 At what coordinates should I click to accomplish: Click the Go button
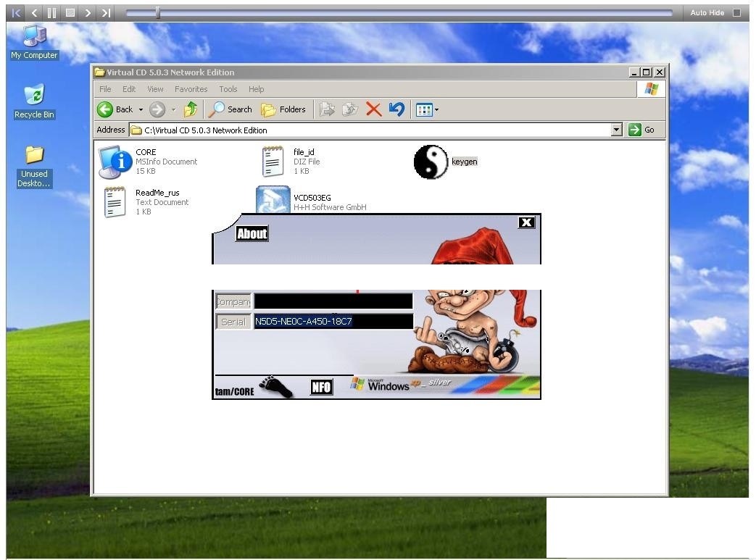click(x=641, y=130)
